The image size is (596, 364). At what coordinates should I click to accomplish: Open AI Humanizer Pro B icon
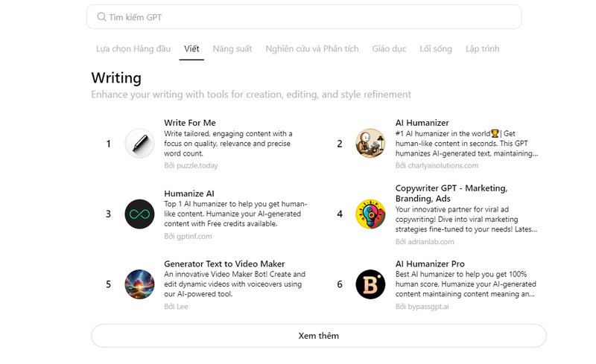(x=370, y=284)
